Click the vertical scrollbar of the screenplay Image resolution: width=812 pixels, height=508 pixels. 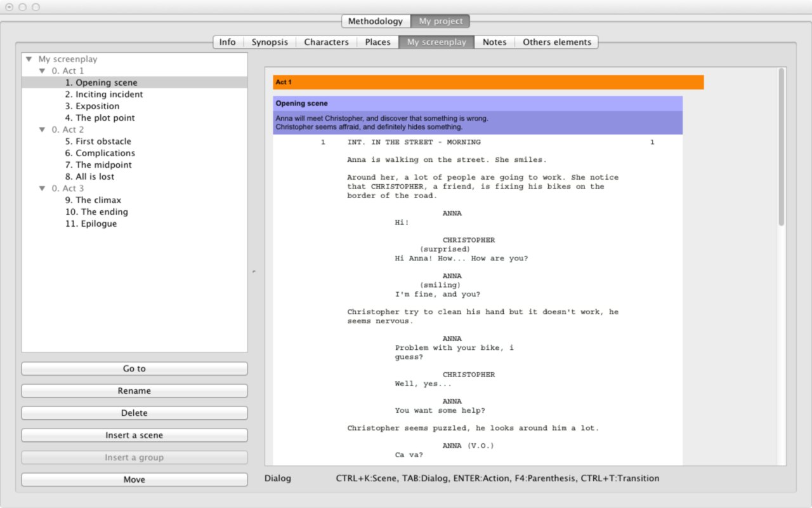[x=782, y=147]
